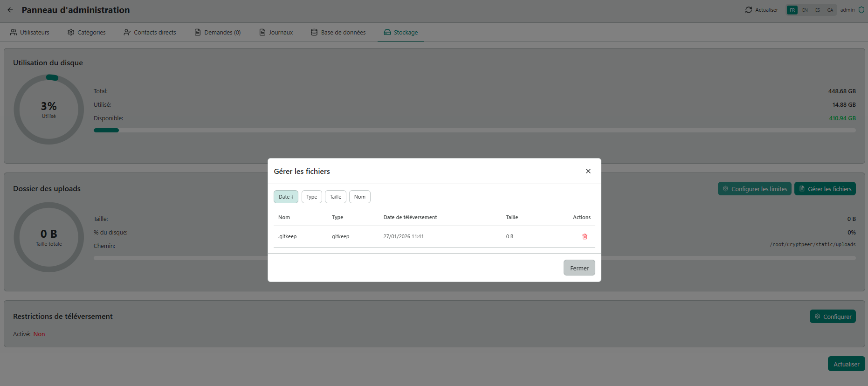
Task: Click Configurer les limites button
Action: pos(754,189)
